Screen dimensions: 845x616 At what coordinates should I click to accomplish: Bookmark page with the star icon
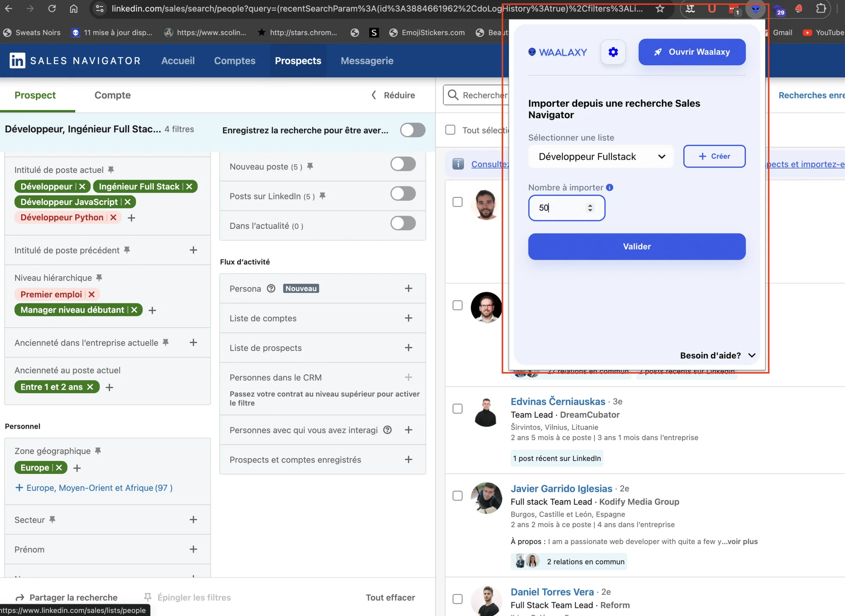pyautogui.click(x=660, y=8)
